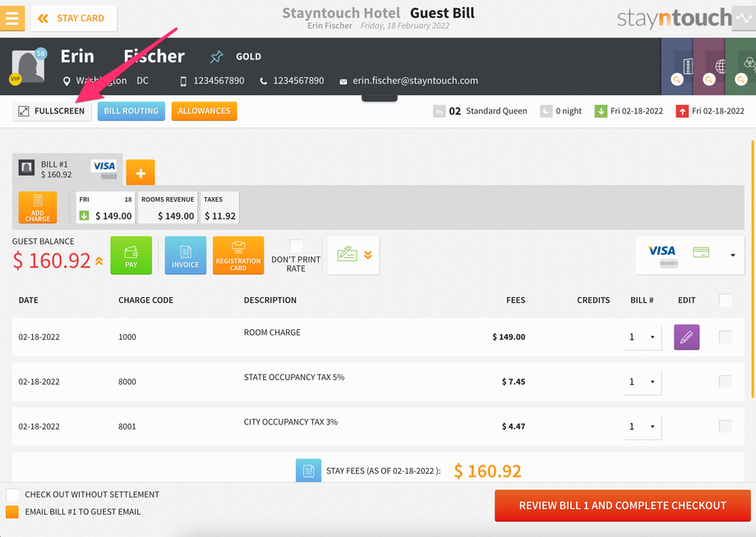Click the Add Charge button

[38, 208]
